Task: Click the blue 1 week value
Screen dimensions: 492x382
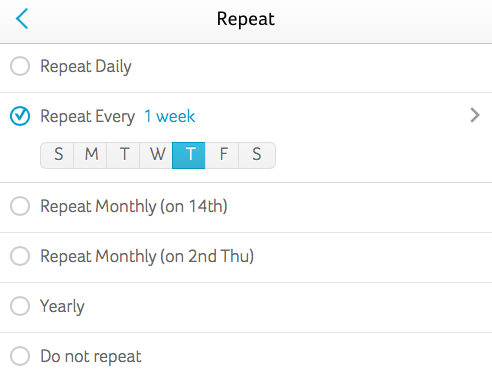Action: pyautogui.click(x=170, y=116)
